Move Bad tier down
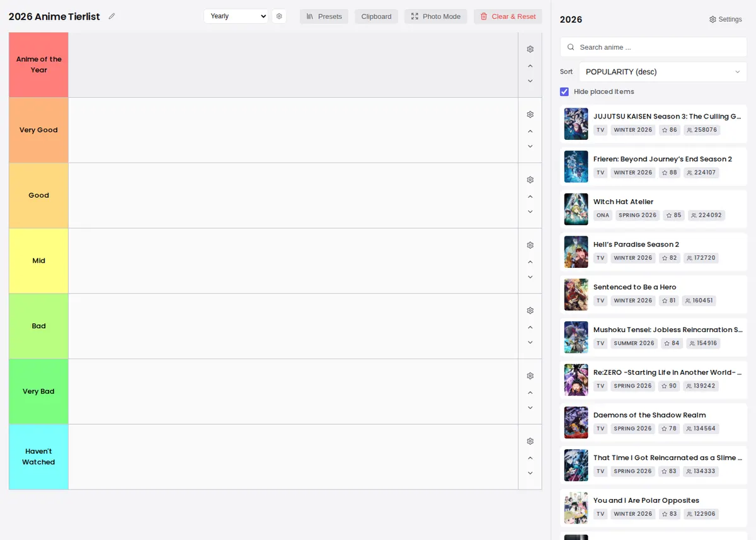 (x=530, y=342)
